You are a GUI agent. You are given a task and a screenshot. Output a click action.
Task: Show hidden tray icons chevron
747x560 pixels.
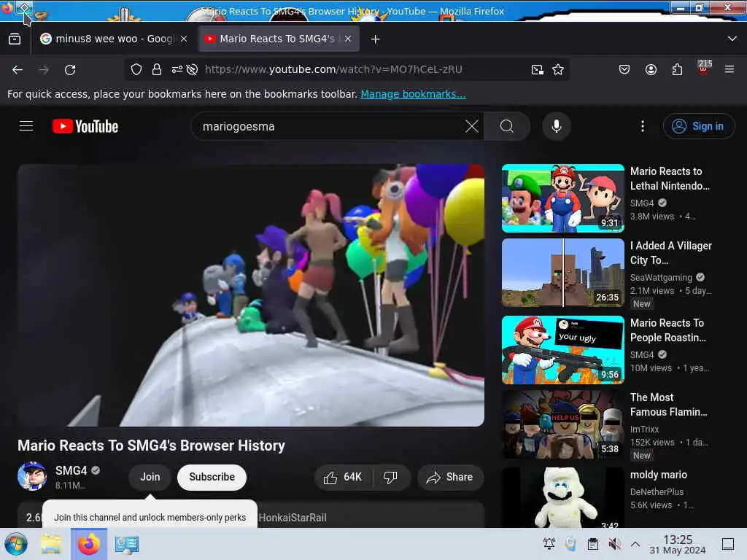coord(635,544)
